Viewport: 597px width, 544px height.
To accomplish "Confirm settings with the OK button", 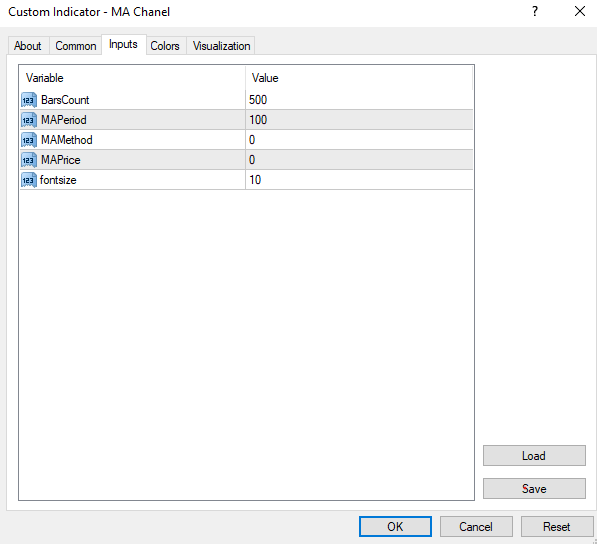I will click(395, 527).
